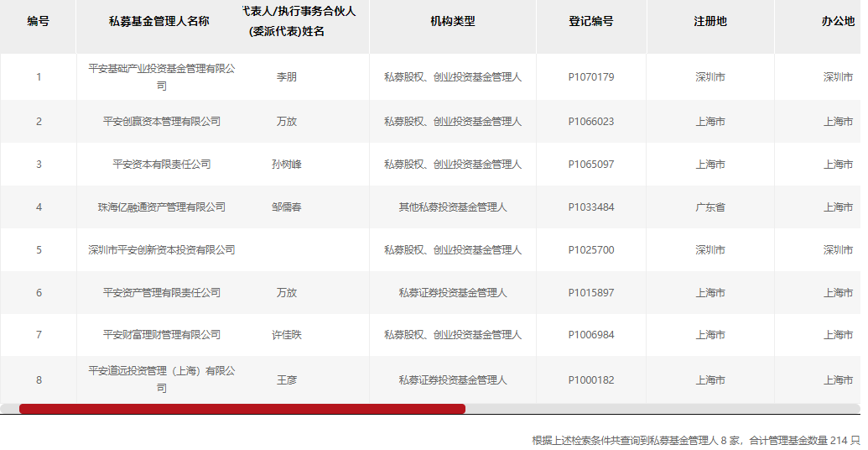
Task: Click 注册地 深圳市 in row 1
Action: coord(710,77)
